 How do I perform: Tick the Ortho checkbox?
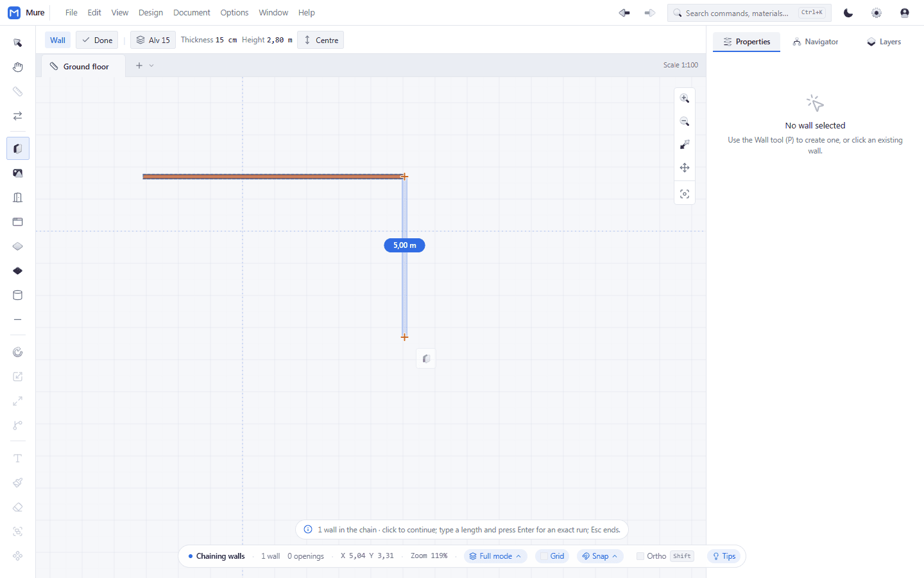coord(640,556)
